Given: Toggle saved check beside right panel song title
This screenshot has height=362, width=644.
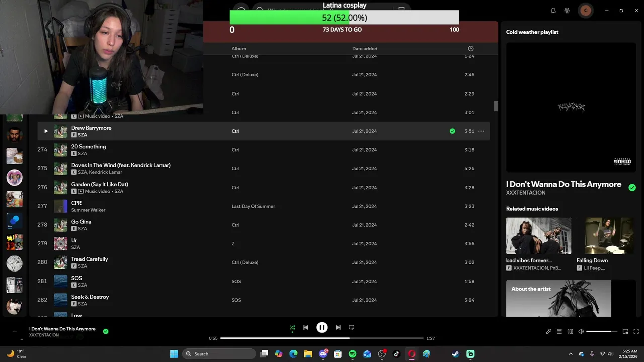Looking at the screenshot, I should pyautogui.click(x=632, y=187).
